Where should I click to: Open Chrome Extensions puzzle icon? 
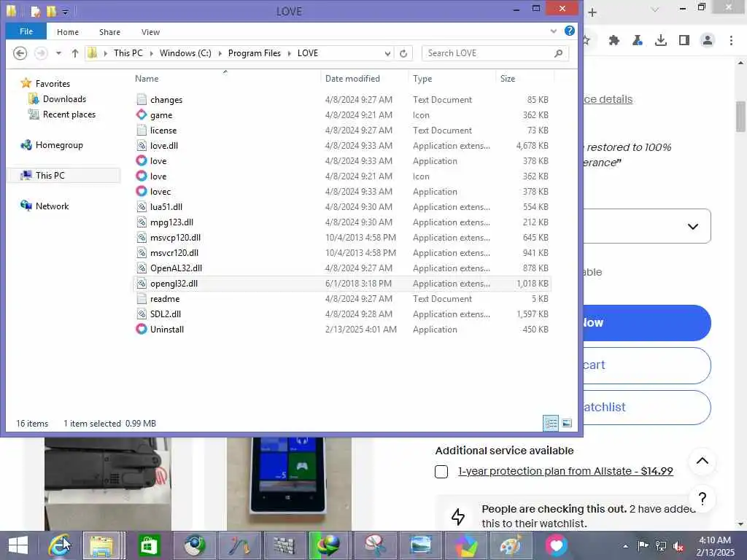614,41
